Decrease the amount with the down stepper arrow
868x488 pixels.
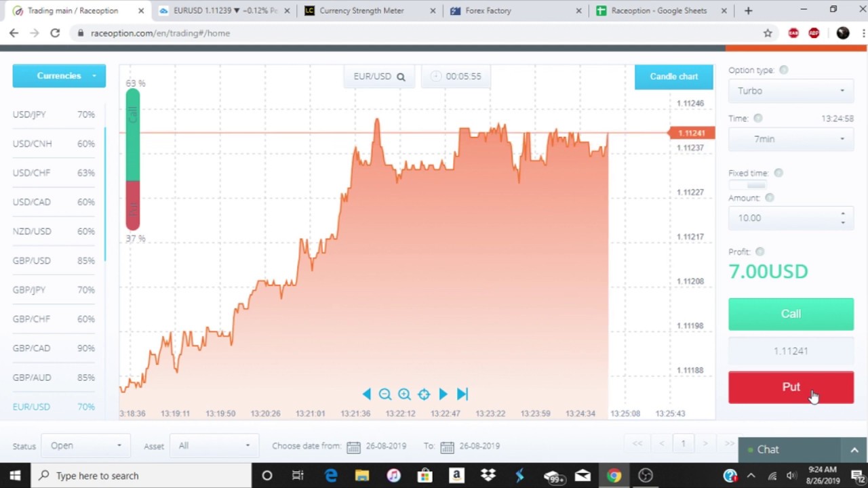click(843, 222)
